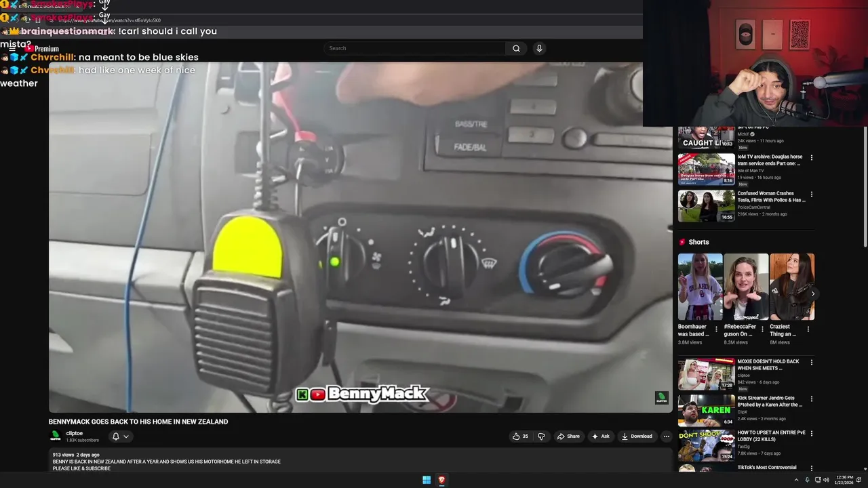Open options for Craziest Thing Short

[x=808, y=329]
